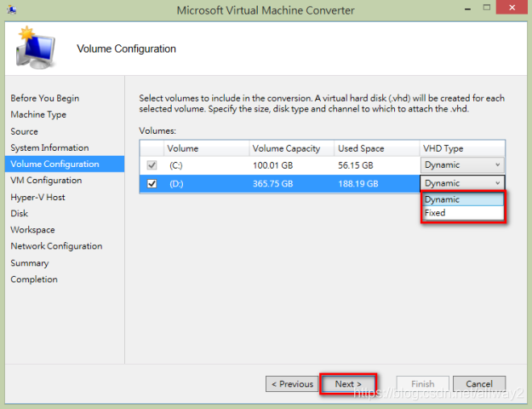Jump to the System Information step
This screenshot has height=409, width=532.
(49, 147)
